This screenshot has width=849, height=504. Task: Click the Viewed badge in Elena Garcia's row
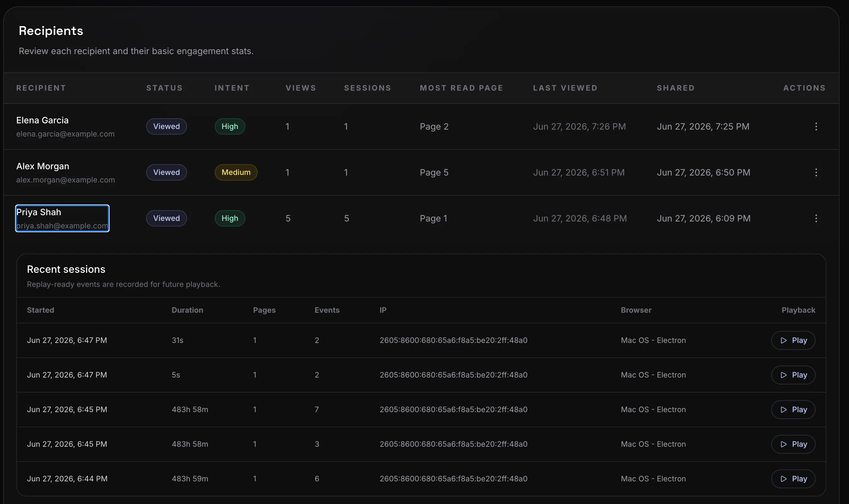point(167,126)
